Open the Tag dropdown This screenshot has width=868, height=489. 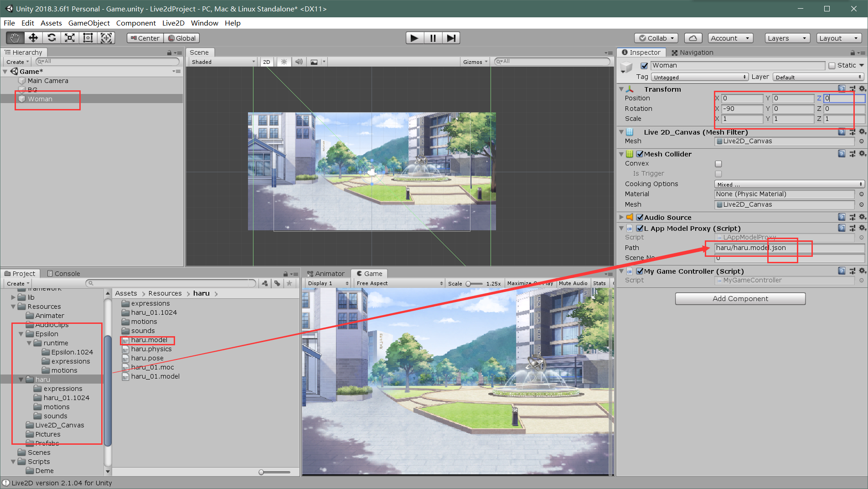pyautogui.click(x=700, y=77)
